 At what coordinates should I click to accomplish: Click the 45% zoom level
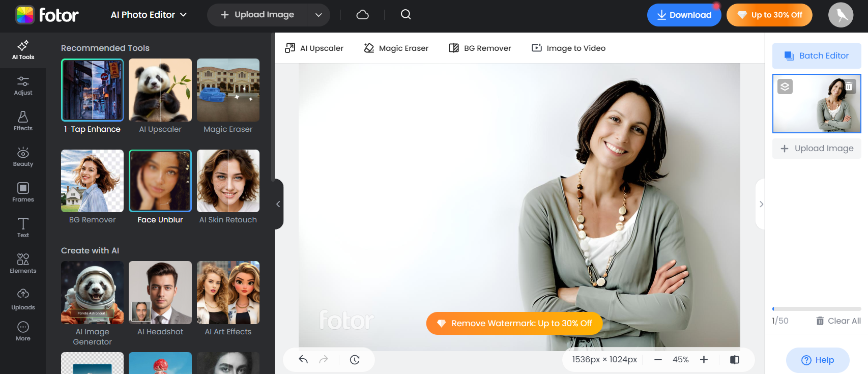[681, 360]
